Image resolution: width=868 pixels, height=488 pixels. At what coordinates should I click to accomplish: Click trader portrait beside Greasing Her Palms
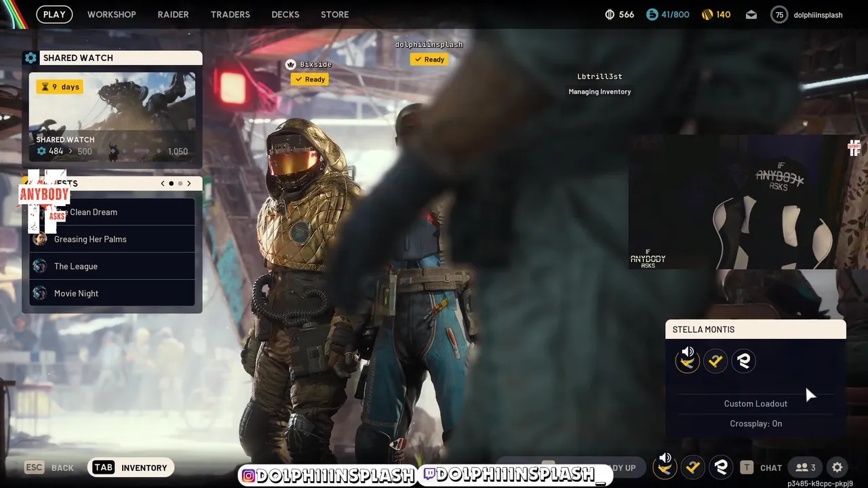[x=40, y=239]
